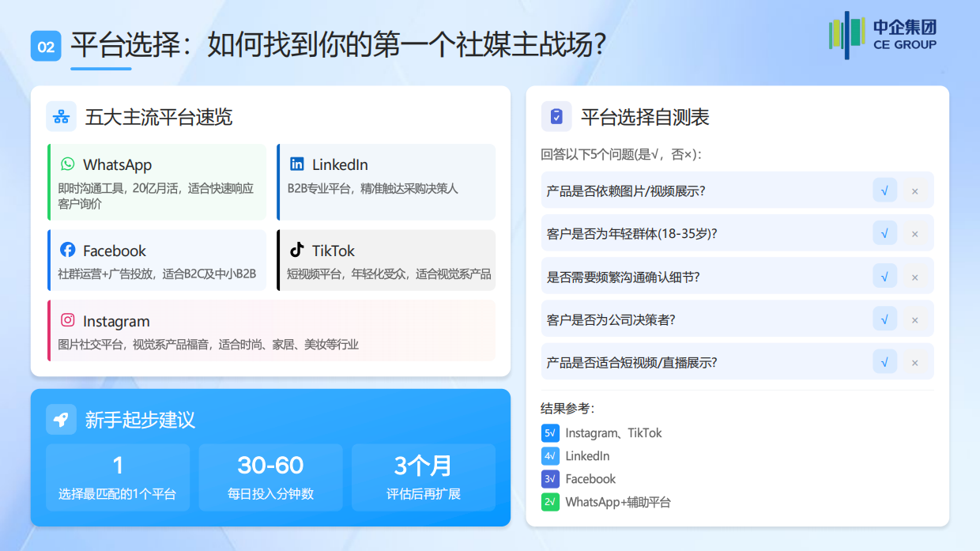Click the rocket icon beside 新手起步建议

(61, 420)
